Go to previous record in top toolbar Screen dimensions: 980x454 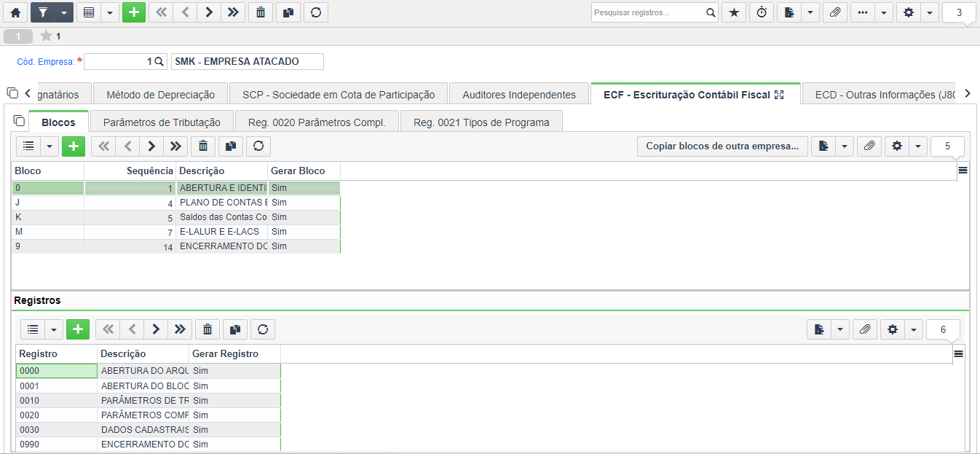(x=185, y=12)
